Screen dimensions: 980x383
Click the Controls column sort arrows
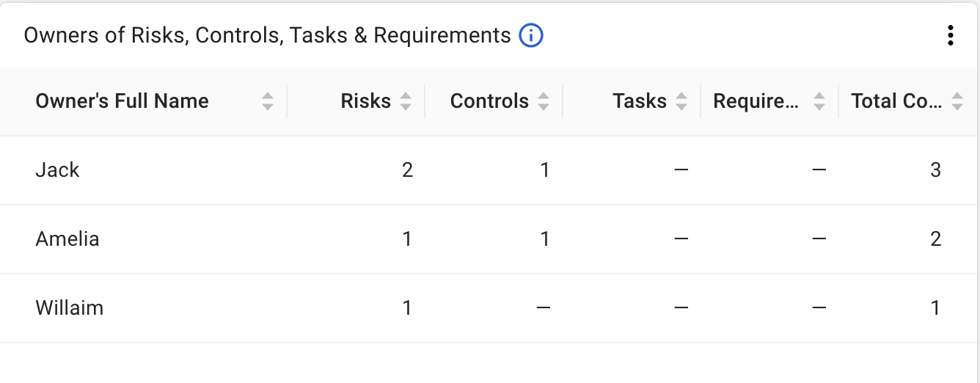pos(544,101)
